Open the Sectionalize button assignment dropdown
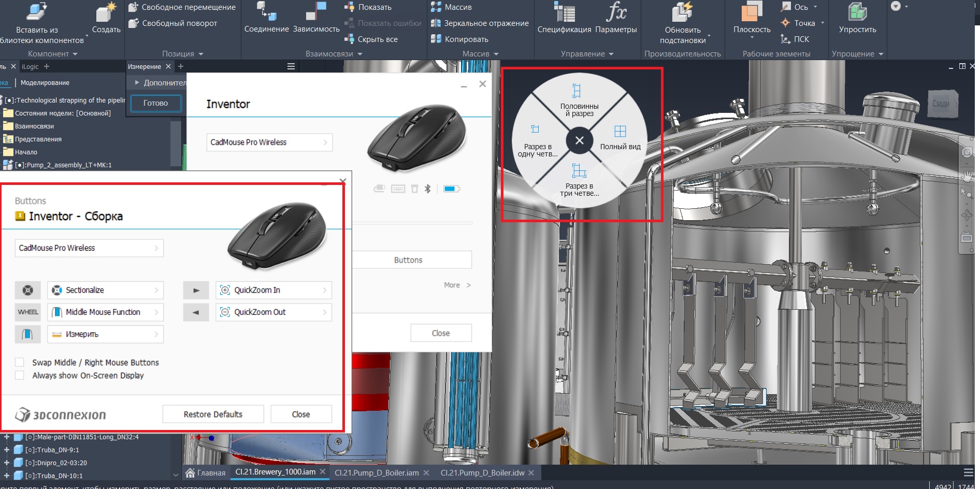Viewport: 980px width, 489px height. click(x=105, y=290)
